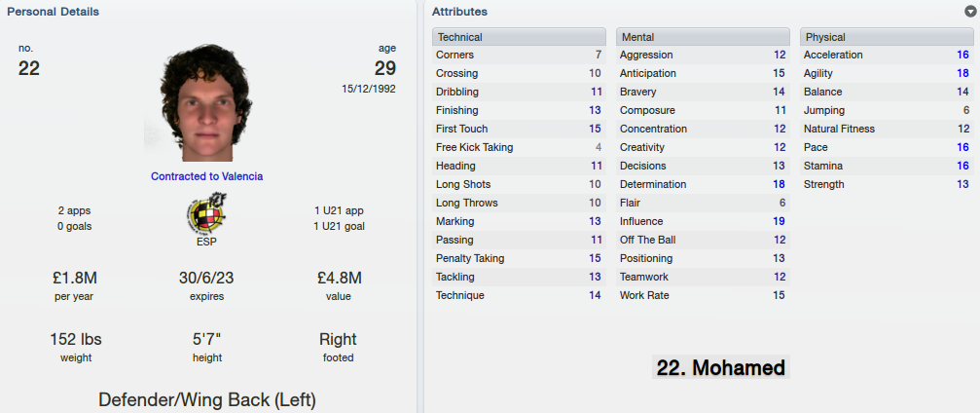
Task: Click the £1.8M per year wage
Action: [x=74, y=278]
